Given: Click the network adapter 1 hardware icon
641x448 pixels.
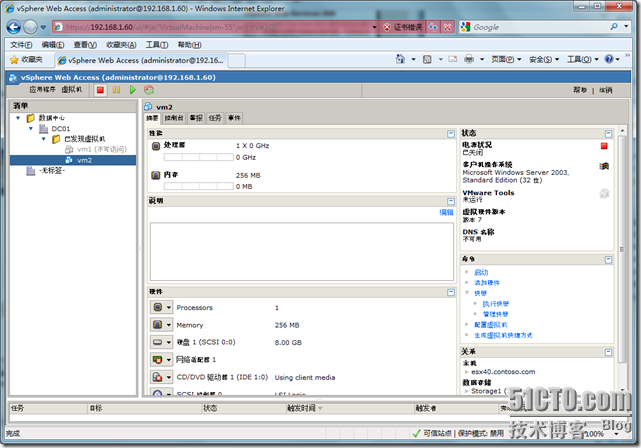Looking at the screenshot, I should (157, 360).
